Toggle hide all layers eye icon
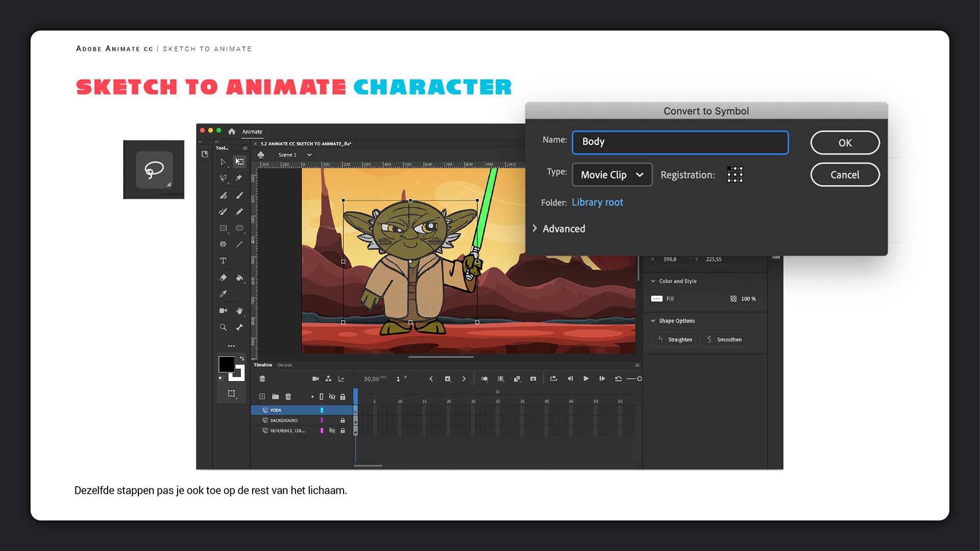This screenshot has width=980, height=551. pos(332,396)
